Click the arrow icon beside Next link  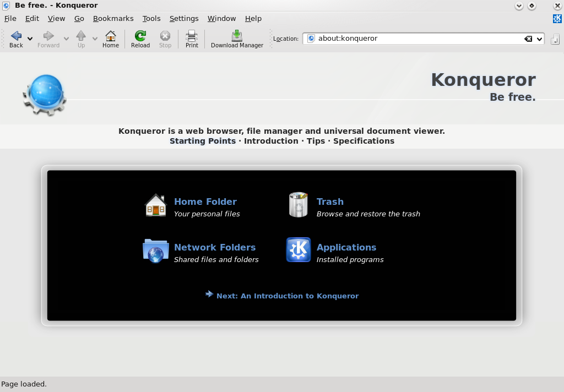[209, 294]
